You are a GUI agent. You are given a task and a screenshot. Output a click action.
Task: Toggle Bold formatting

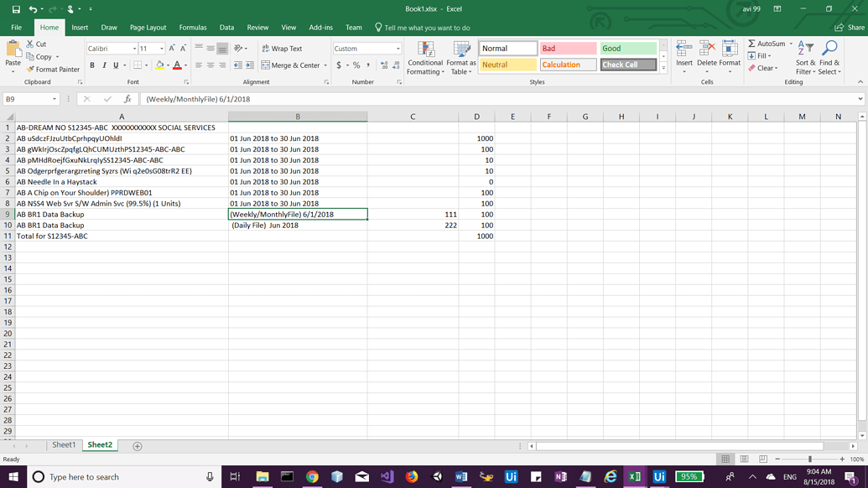[92, 65]
